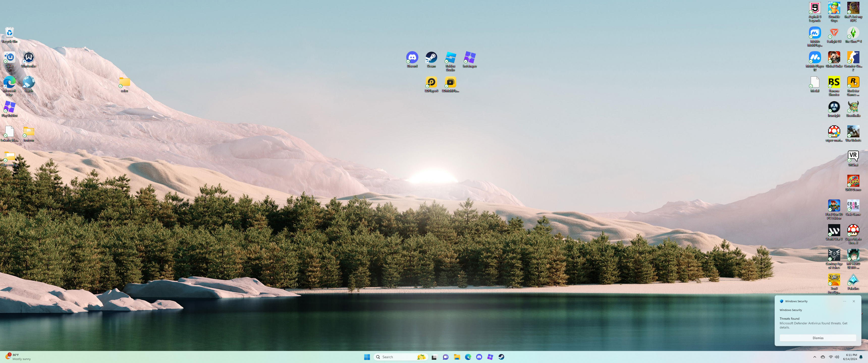Toggle Task View on the taskbar
This screenshot has height=363, width=868.
coord(434,357)
